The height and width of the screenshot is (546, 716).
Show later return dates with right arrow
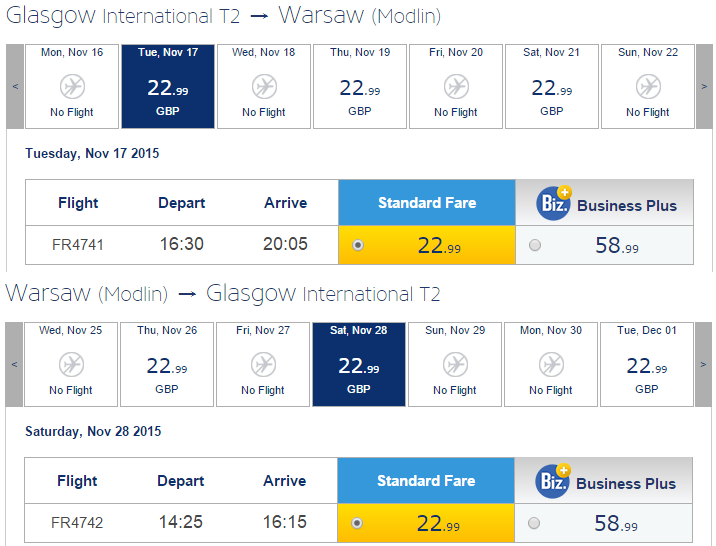click(703, 364)
